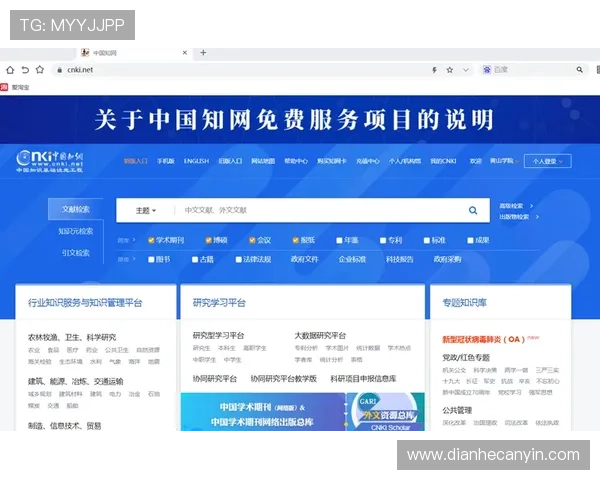Click the 旧版入口 navigation link
Screen dimensions: 600x480
pyautogui.click(x=230, y=161)
